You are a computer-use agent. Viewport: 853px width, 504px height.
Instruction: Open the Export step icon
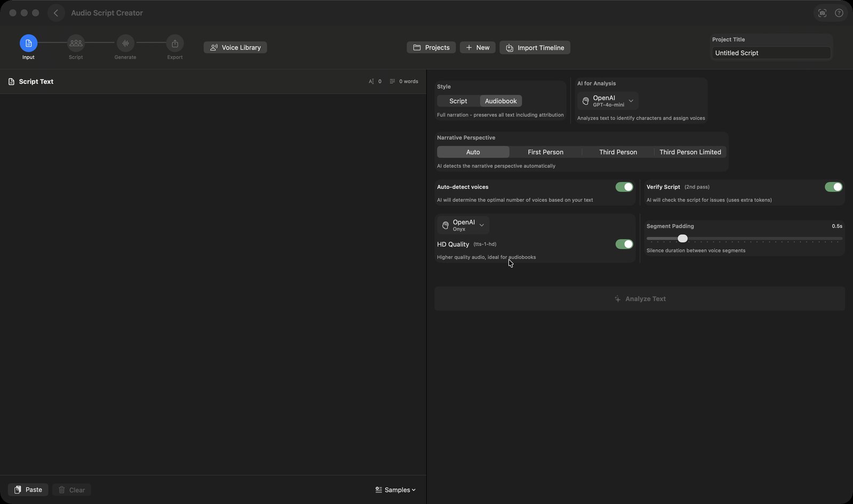(x=175, y=43)
